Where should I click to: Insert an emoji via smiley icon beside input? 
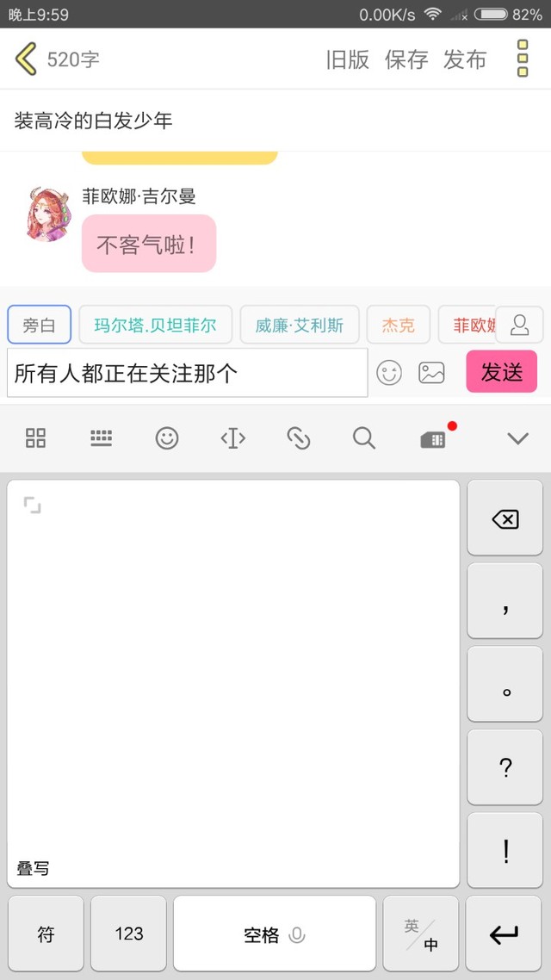(388, 373)
